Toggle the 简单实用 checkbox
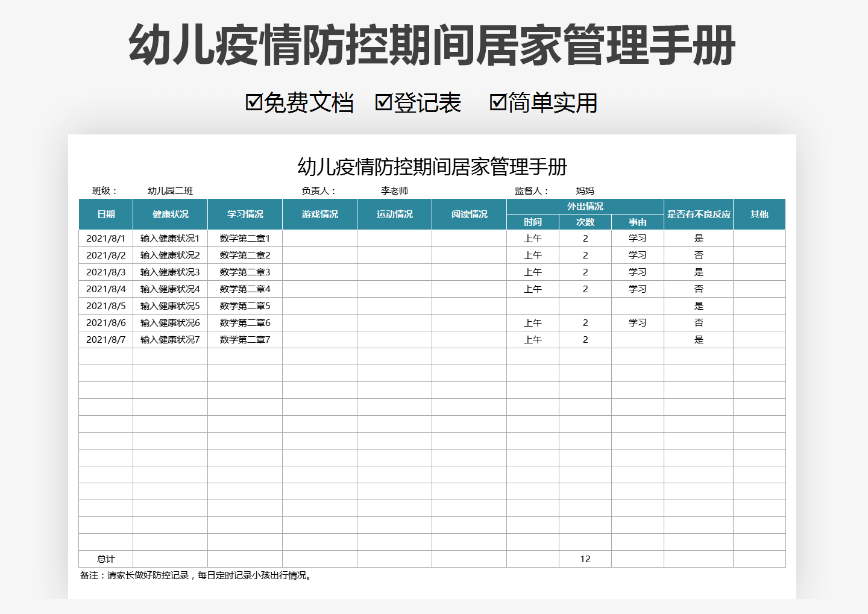This screenshot has height=614, width=868. pyautogui.click(x=498, y=104)
